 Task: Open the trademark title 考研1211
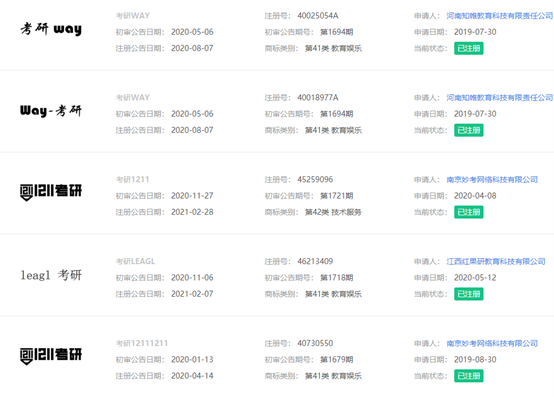132,179
